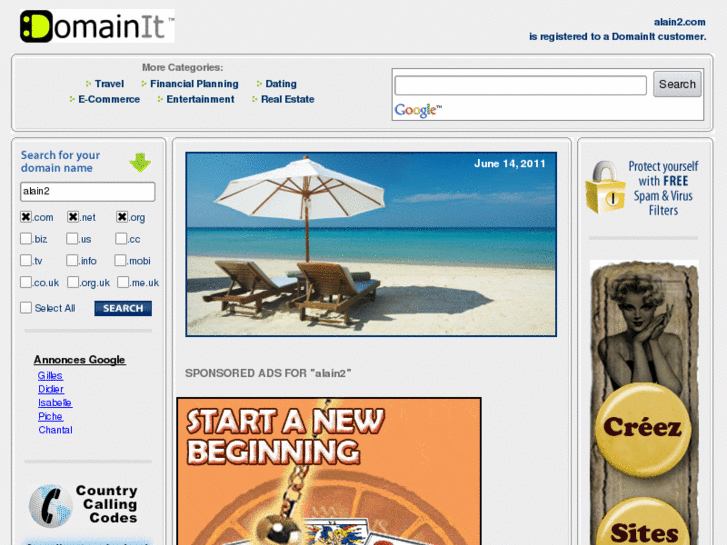Uncheck the .org checkbox
Image resolution: width=727 pixels, height=545 pixels.
121,217
